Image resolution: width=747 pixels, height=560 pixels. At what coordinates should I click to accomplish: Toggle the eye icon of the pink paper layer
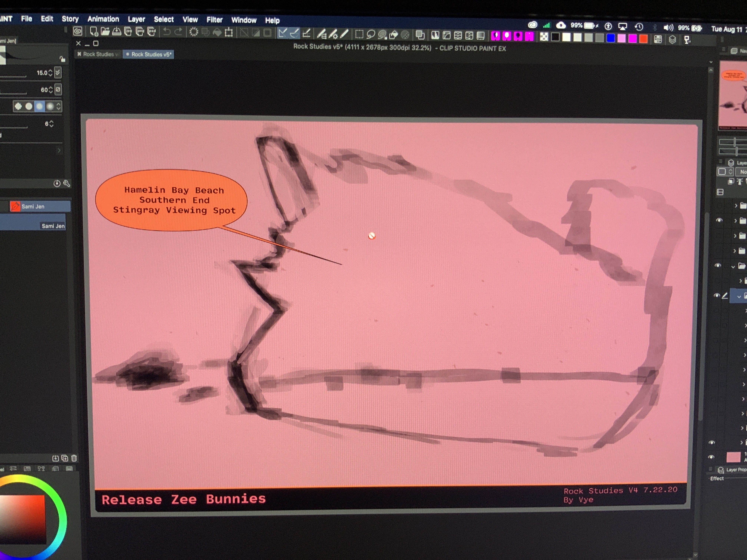[711, 457]
